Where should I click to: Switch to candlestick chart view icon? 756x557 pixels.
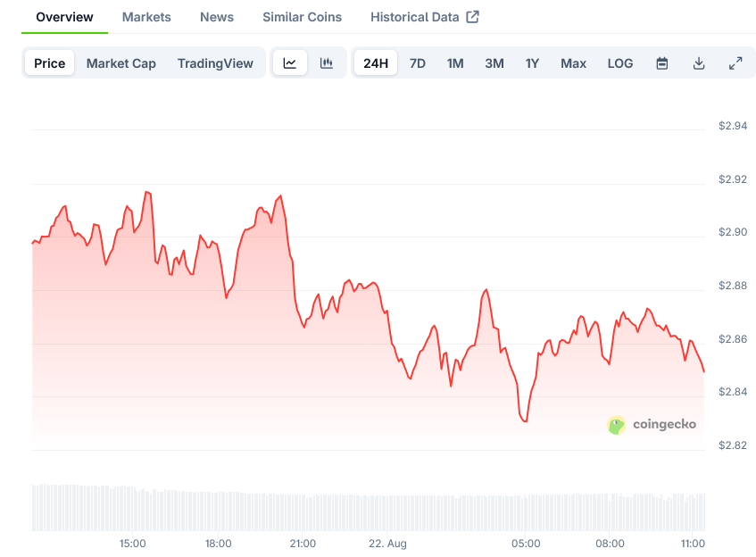click(x=327, y=63)
